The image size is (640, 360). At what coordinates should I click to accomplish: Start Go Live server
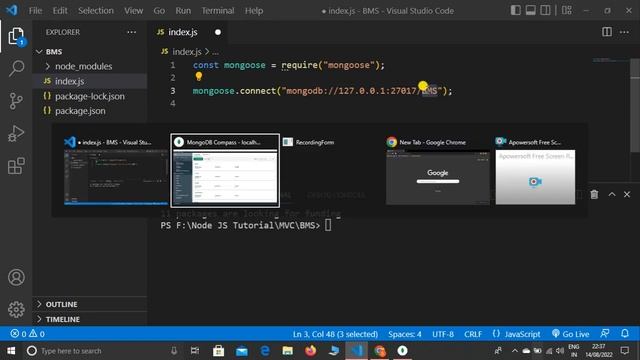pos(570,334)
